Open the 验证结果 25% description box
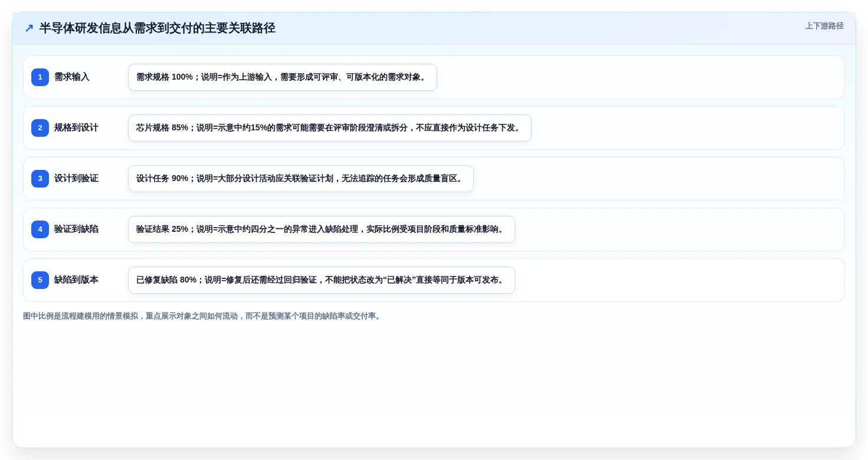The image size is (868, 460). tap(322, 229)
